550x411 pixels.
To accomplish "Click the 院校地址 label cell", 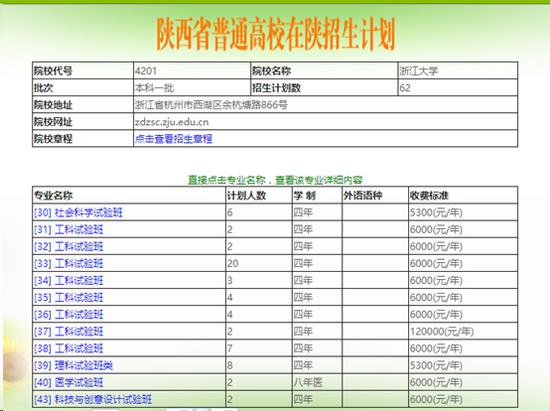I will click(x=83, y=105).
